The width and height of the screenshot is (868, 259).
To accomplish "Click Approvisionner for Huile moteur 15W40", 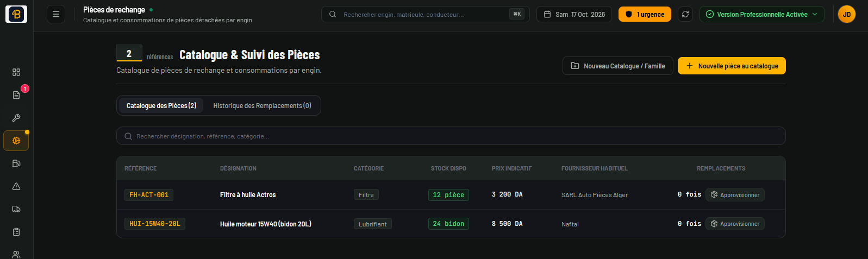I will point(735,224).
